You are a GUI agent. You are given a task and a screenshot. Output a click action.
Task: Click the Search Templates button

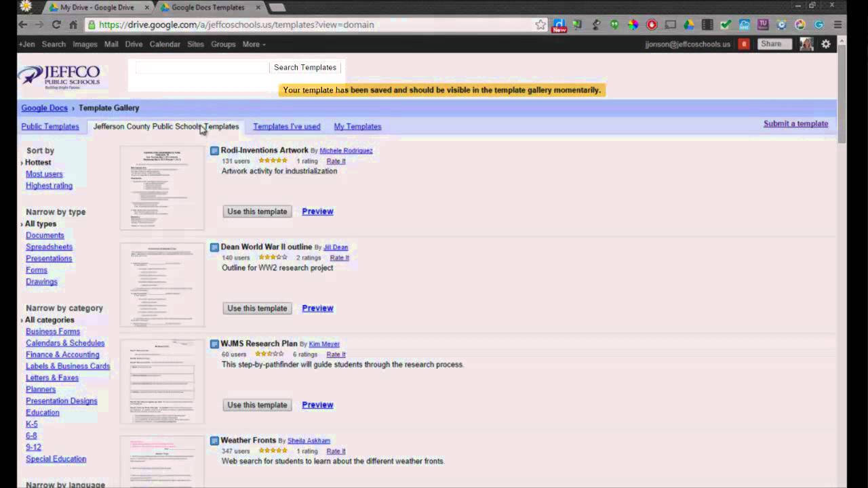[x=305, y=67]
